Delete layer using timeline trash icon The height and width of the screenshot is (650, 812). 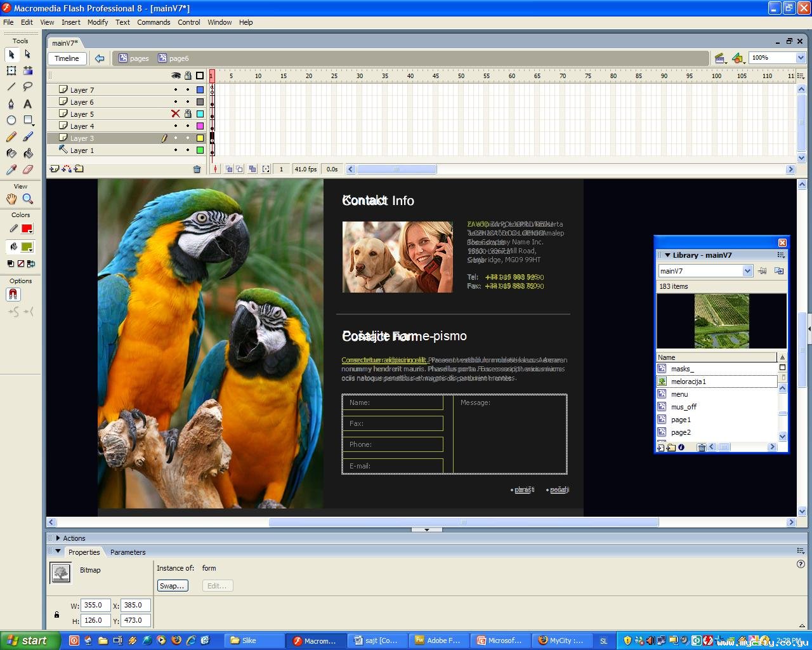197,169
